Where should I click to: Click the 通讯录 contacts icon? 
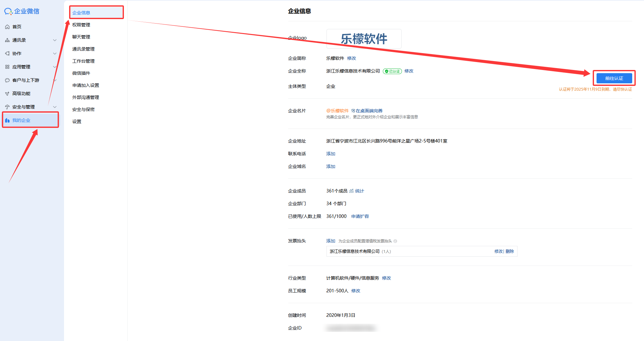tap(7, 40)
